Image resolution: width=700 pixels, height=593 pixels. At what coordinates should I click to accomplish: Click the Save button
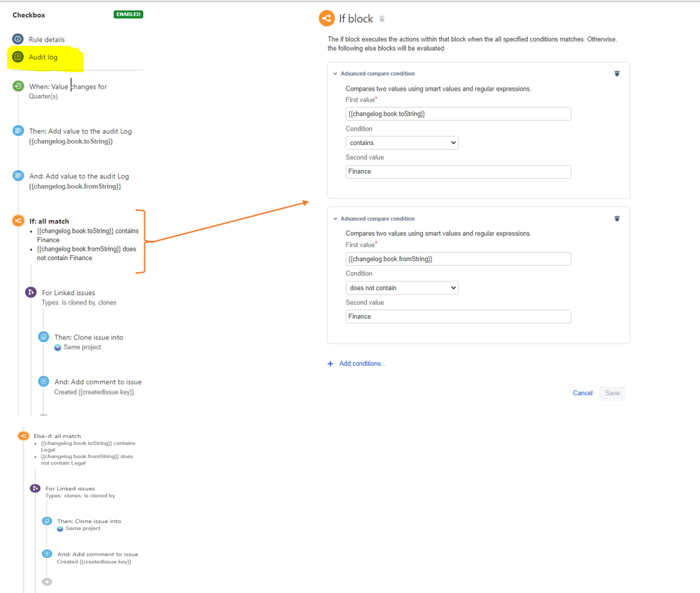point(611,393)
